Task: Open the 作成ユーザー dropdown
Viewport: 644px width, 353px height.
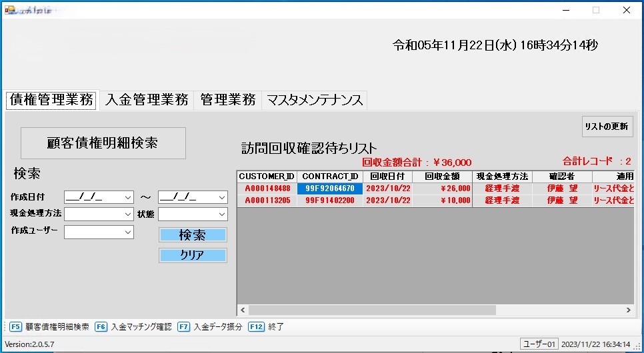Action: (x=128, y=232)
